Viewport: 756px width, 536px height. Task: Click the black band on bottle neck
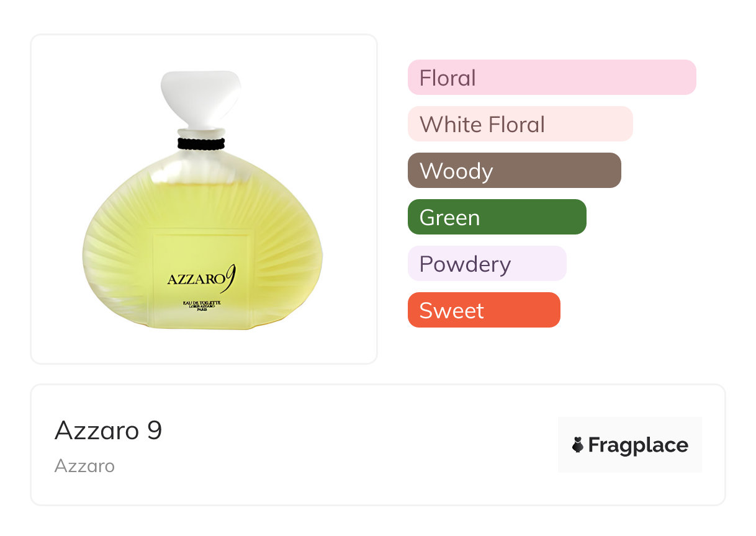(x=200, y=143)
